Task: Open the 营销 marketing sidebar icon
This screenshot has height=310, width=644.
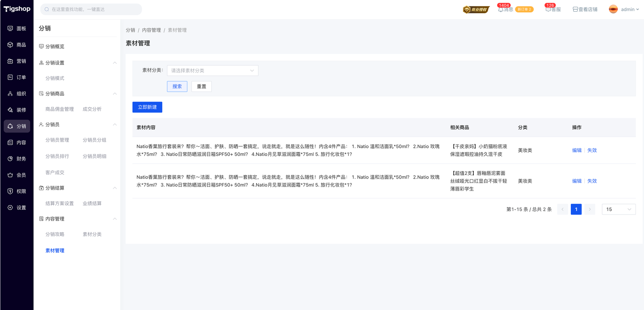Action: [10, 61]
